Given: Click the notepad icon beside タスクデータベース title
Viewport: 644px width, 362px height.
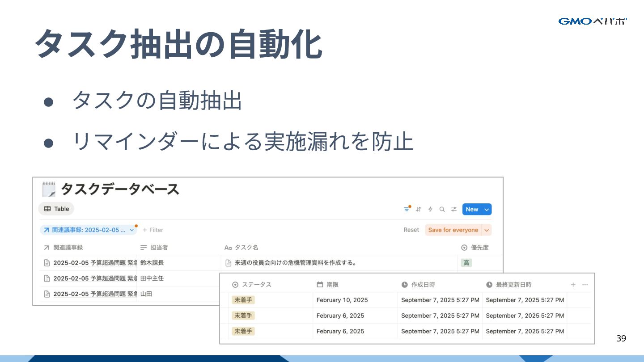Looking at the screenshot, I should click(48, 189).
